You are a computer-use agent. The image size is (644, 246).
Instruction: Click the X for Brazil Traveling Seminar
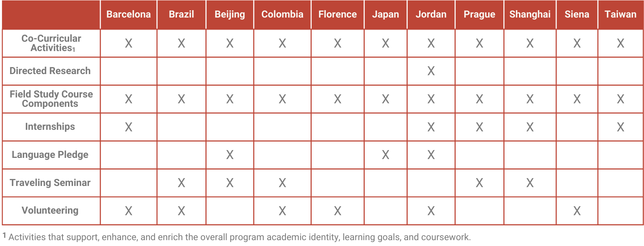pyautogui.click(x=181, y=183)
